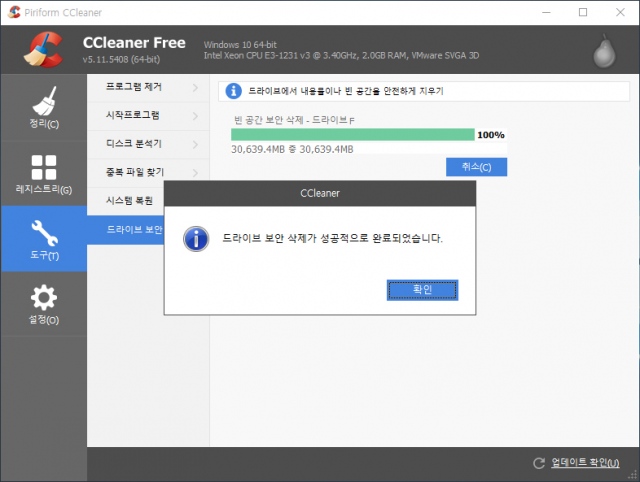640x482 pixels.
Task: Click the CCleaner logo in the header
Action: click(44, 49)
